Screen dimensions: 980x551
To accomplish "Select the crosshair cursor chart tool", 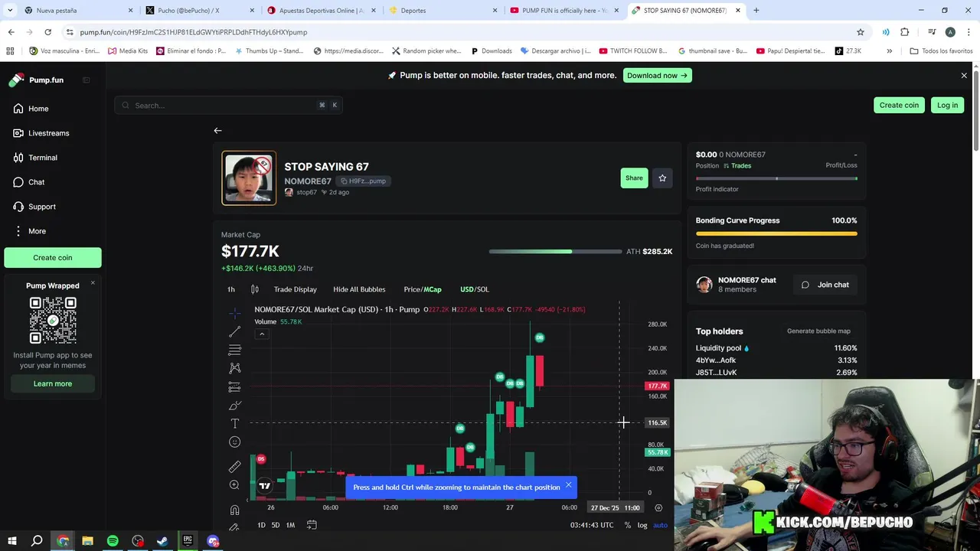I will (x=234, y=313).
